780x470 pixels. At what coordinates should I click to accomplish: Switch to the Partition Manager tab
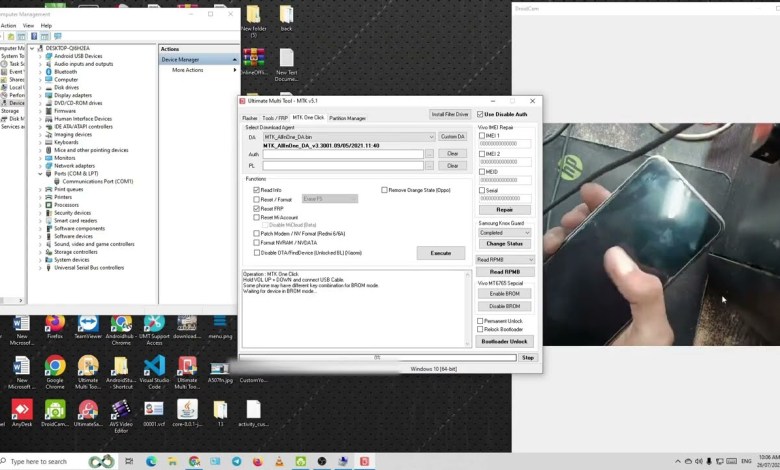[x=347, y=118]
